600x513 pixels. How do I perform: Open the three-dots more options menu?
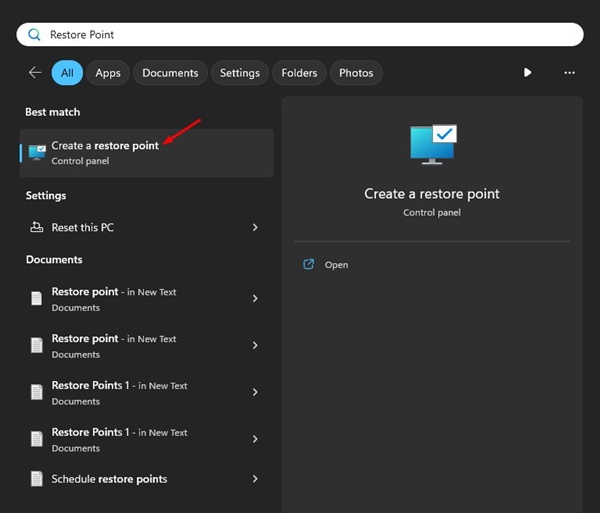point(569,73)
